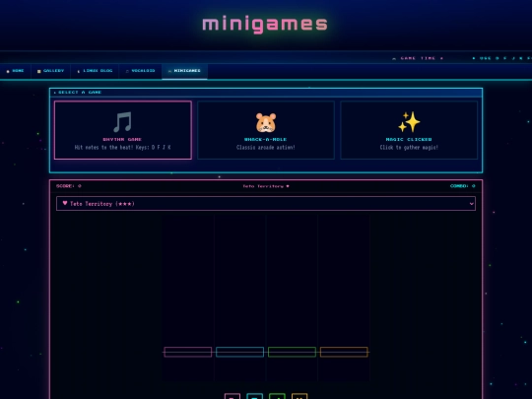Viewport: 532px width, 399px height.
Task: Choose the Whack-a-Mole game title
Action: pos(266,140)
